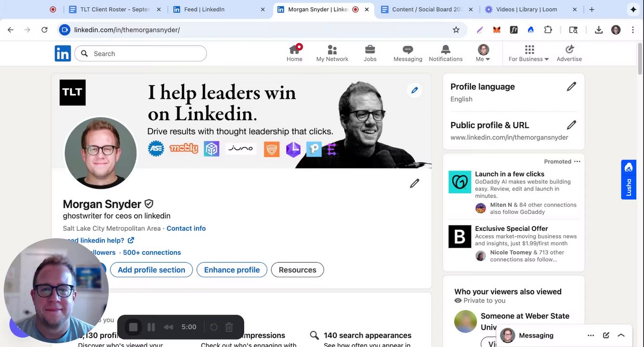Open the browser Extensions puzzle icon
The height and width of the screenshot is (347, 644).
[x=548, y=30]
